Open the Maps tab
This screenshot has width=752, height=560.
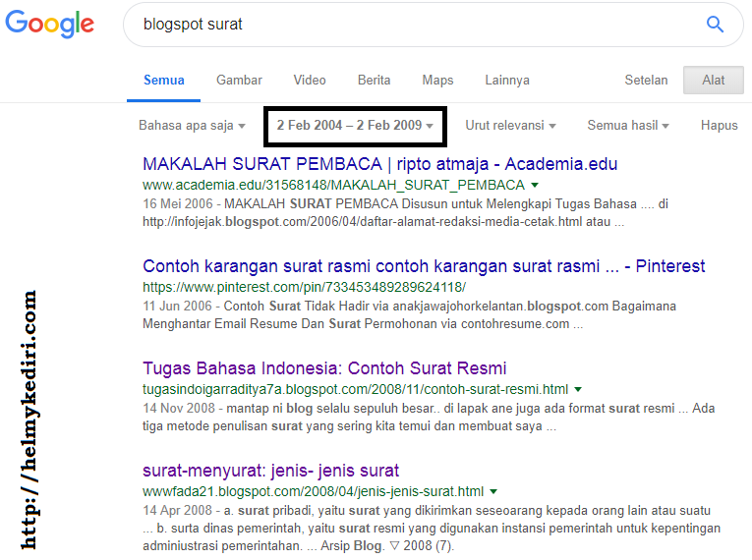tap(437, 80)
